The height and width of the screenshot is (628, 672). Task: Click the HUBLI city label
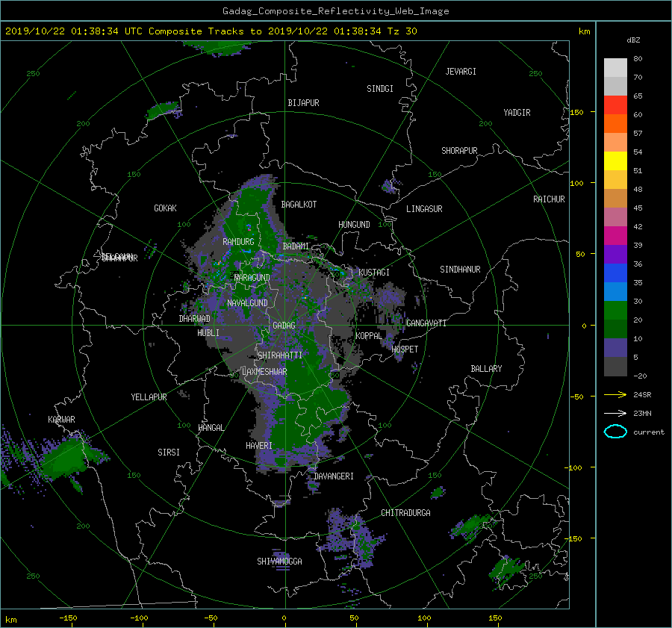click(208, 332)
